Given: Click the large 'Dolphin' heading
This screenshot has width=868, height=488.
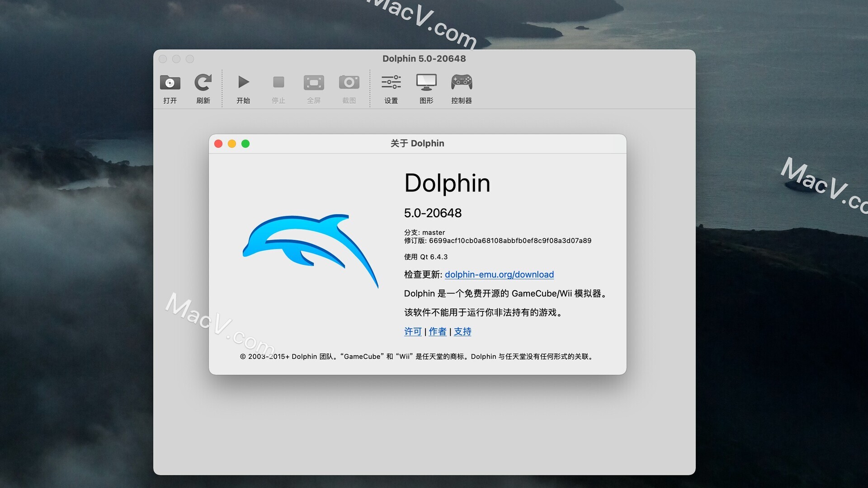Looking at the screenshot, I should tap(447, 183).
